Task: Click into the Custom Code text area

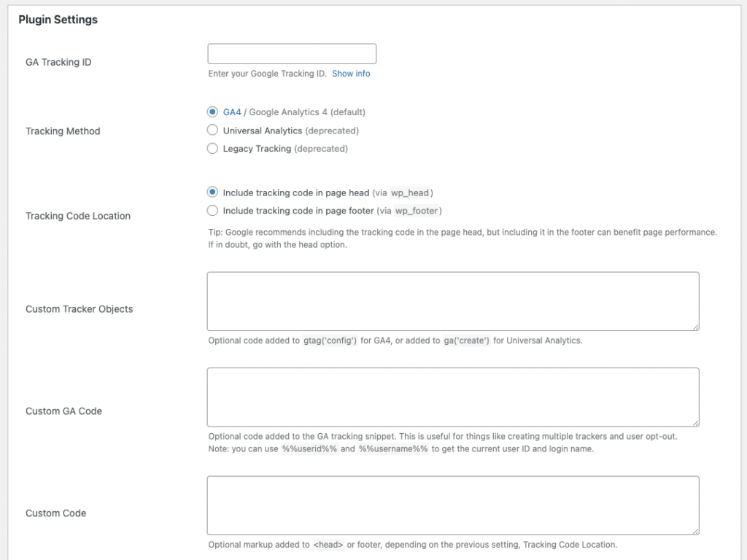Action: 452,505
